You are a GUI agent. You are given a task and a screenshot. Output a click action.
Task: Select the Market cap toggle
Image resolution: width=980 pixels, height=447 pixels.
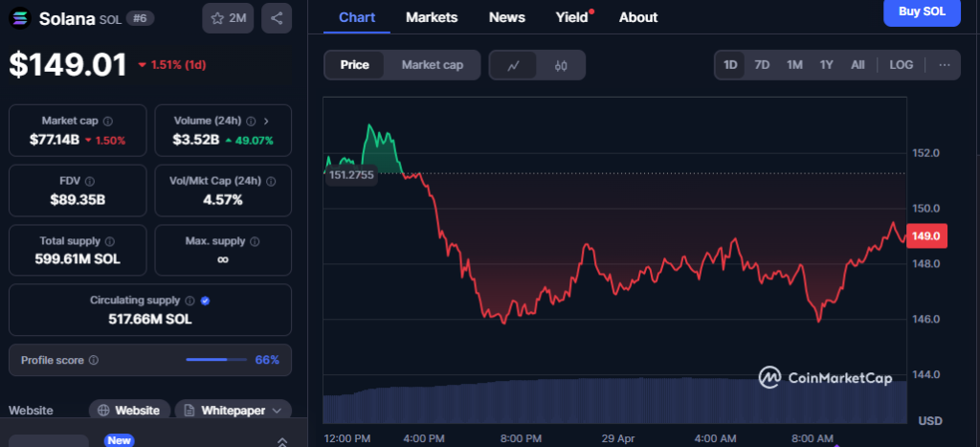coord(433,65)
